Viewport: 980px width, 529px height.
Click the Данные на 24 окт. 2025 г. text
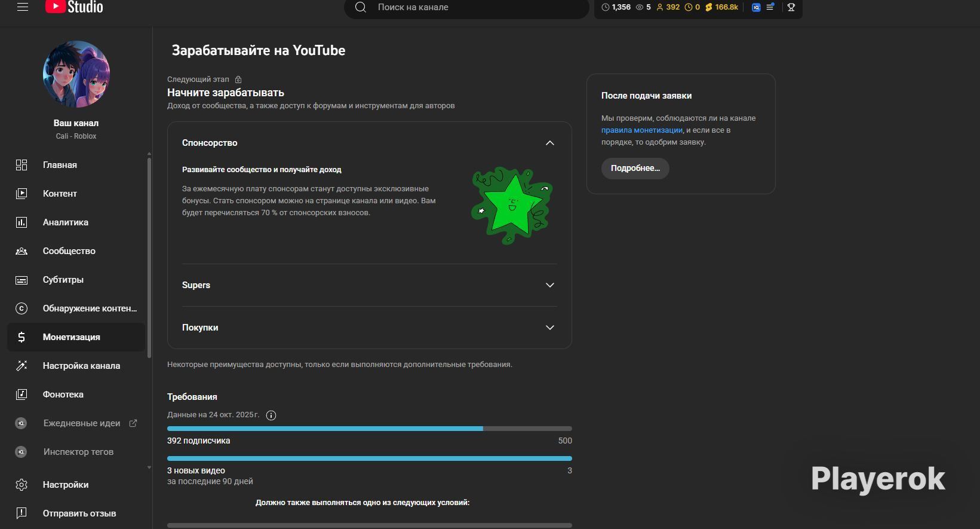pos(213,415)
